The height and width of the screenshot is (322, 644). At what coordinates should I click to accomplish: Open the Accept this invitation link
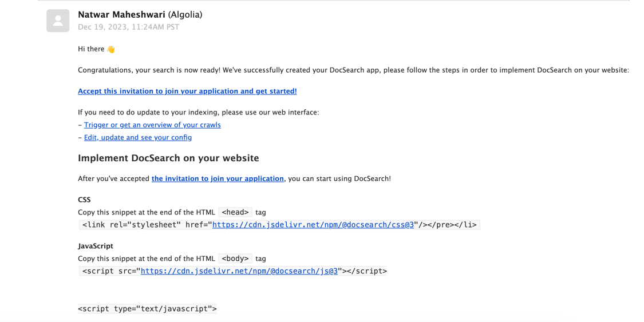click(187, 91)
